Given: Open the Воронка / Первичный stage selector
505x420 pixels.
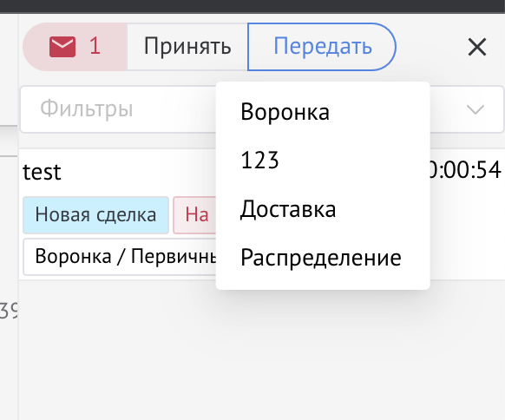Looking at the screenshot, I should click(120, 257).
